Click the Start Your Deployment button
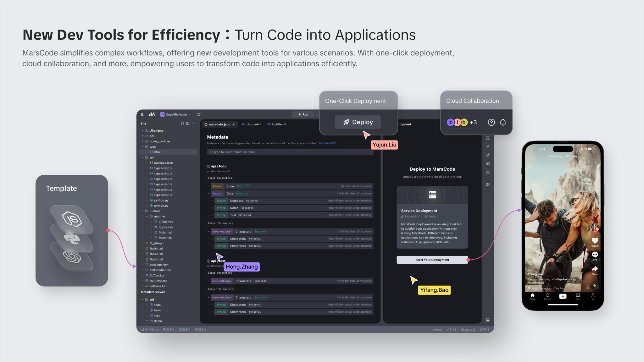 point(432,260)
